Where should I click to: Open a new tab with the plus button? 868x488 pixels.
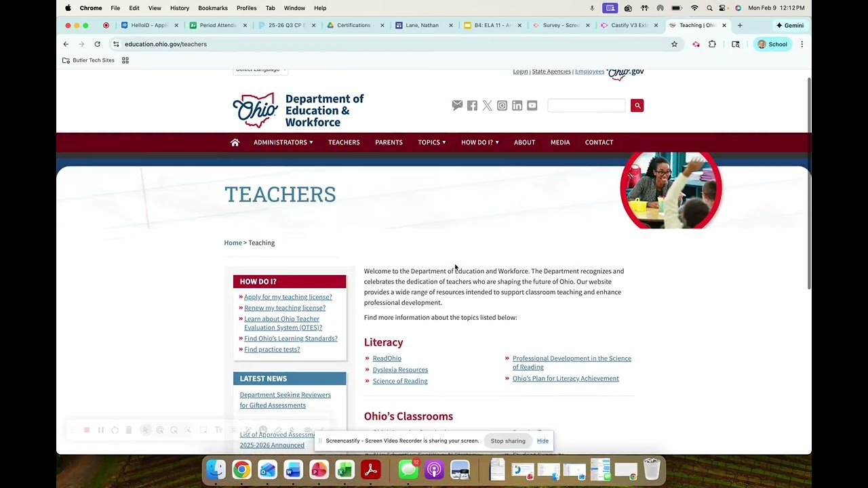point(740,25)
